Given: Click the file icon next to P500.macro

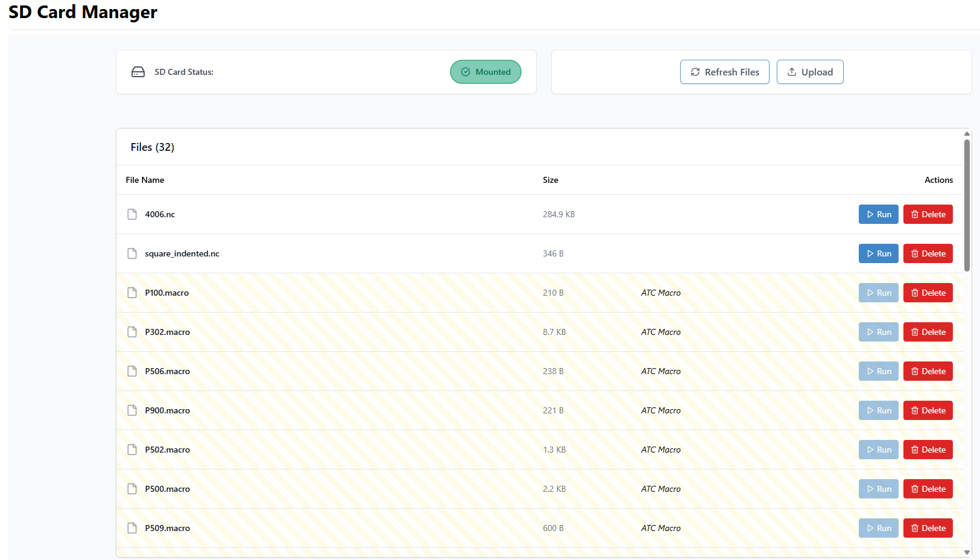Looking at the screenshot, I should (132, 489).
